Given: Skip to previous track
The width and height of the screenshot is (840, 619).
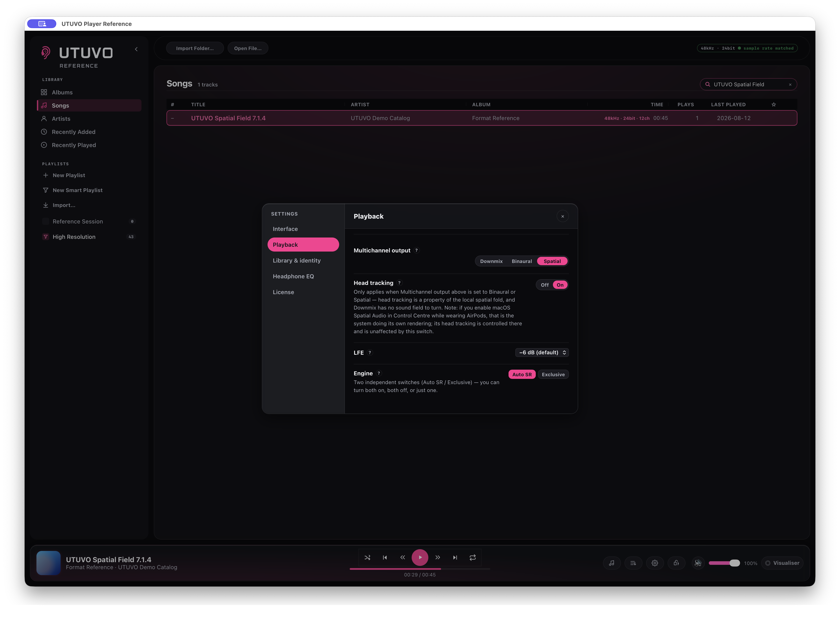Looking at the screenshot, I should tap(385, 558).
